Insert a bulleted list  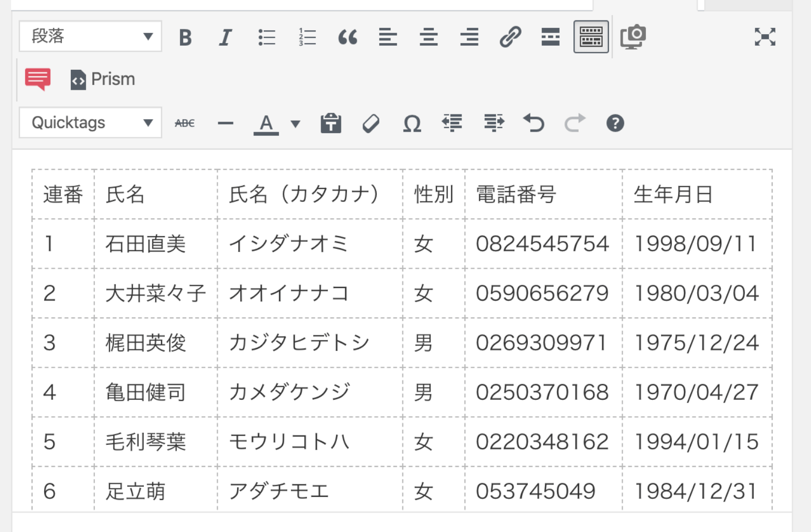click(x=266, y=37)
